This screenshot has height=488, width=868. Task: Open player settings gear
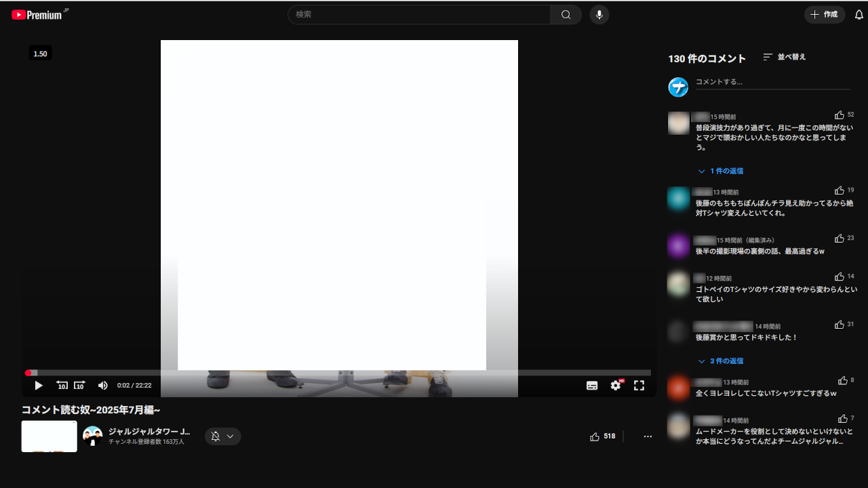616,385
